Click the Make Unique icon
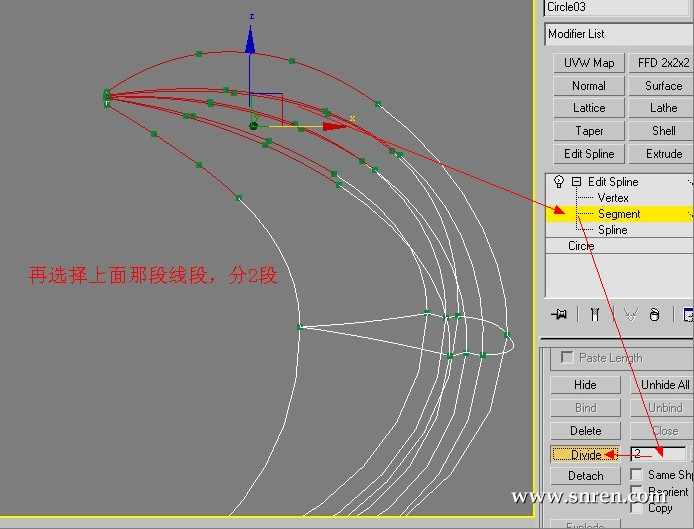This screenshot has width=694, height=529. (630, 314)
